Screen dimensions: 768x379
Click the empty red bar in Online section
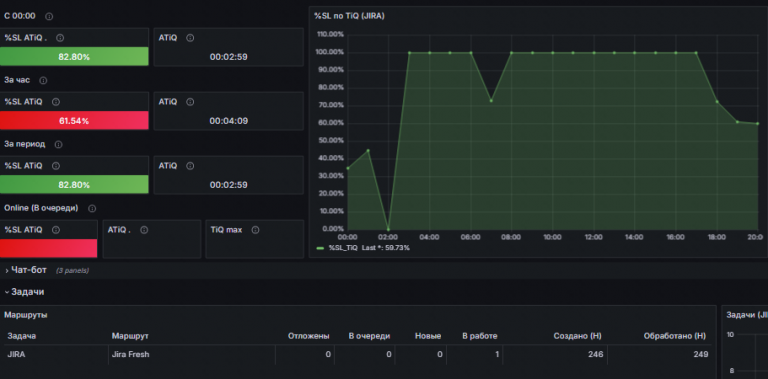48,248
